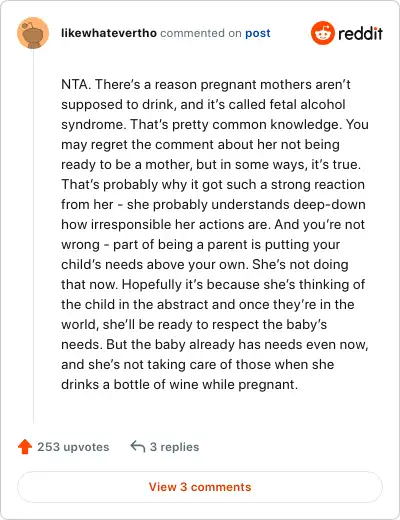Image resolution: width=400 pixels, height=520 pixels.
Task: Collapse thread via vertical comment line
Action: coord(33,237)
